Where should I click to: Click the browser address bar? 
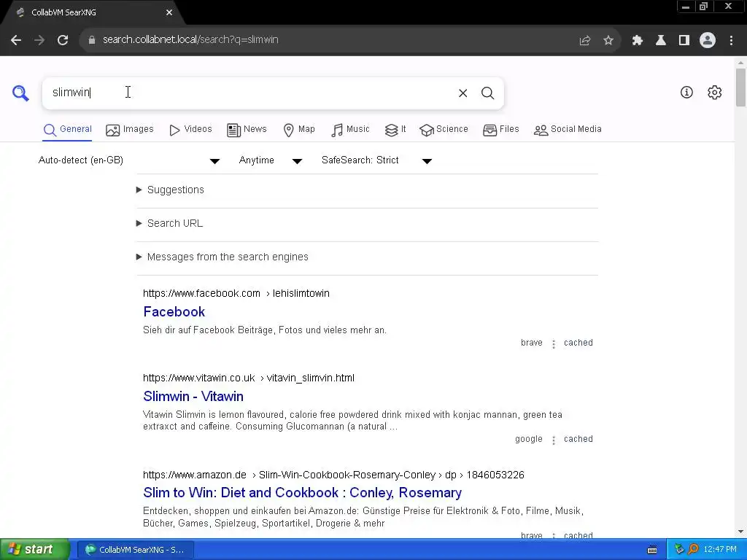[x=329, y=40]
